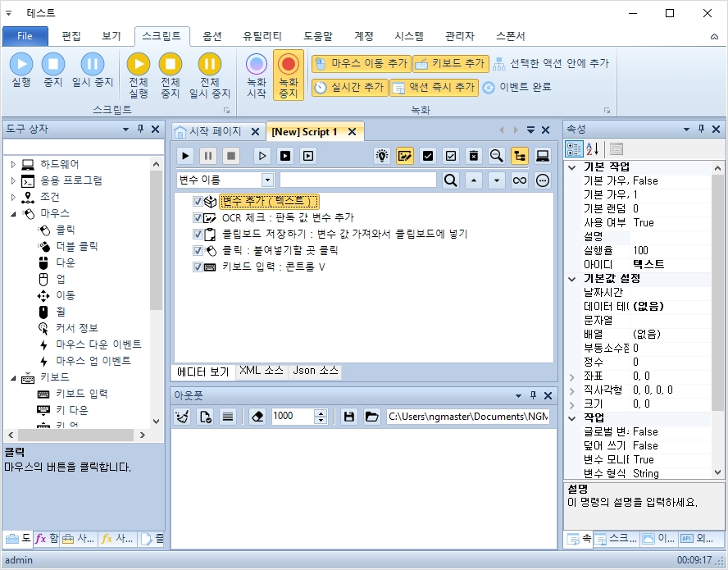Image resolution: width=728 pixels, height=570 pixels.
Task: Expand the 직사각형 property row
Action: 572,390
